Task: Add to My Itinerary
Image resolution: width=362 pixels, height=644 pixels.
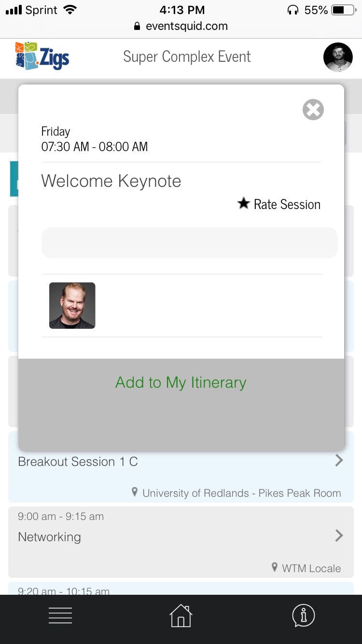Action: [x=181, y=382]
